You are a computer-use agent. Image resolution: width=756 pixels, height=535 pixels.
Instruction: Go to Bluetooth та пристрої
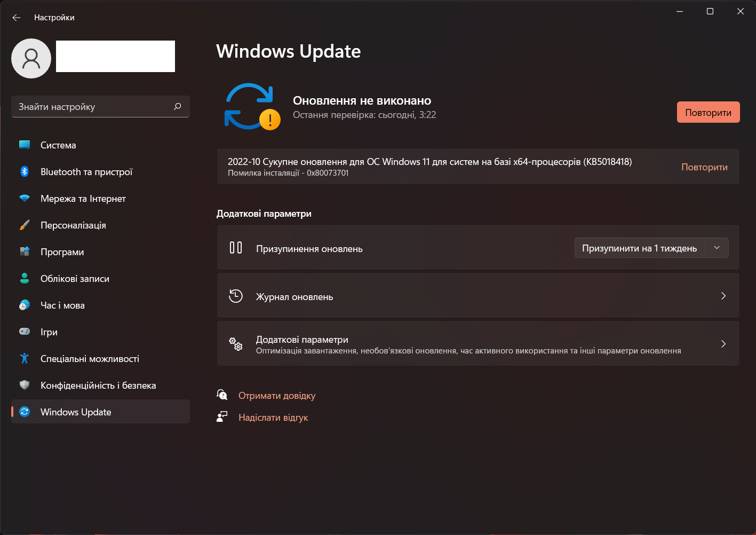(100, 171)
